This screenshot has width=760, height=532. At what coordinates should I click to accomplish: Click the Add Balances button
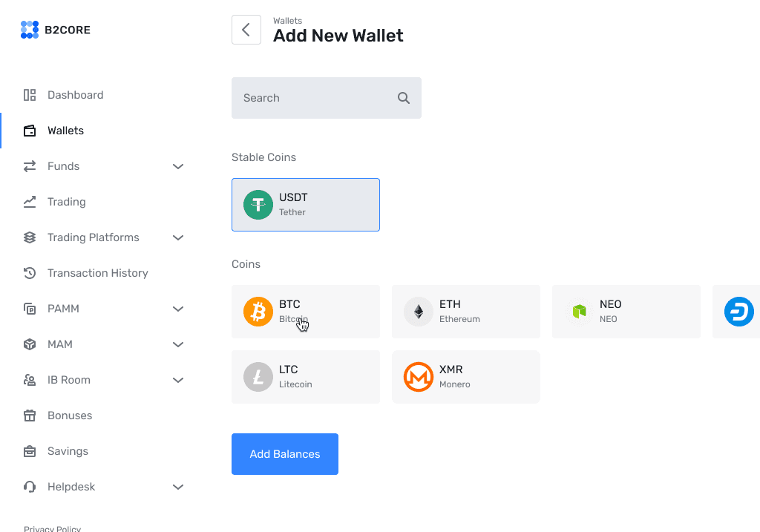[x=284, y=453]
